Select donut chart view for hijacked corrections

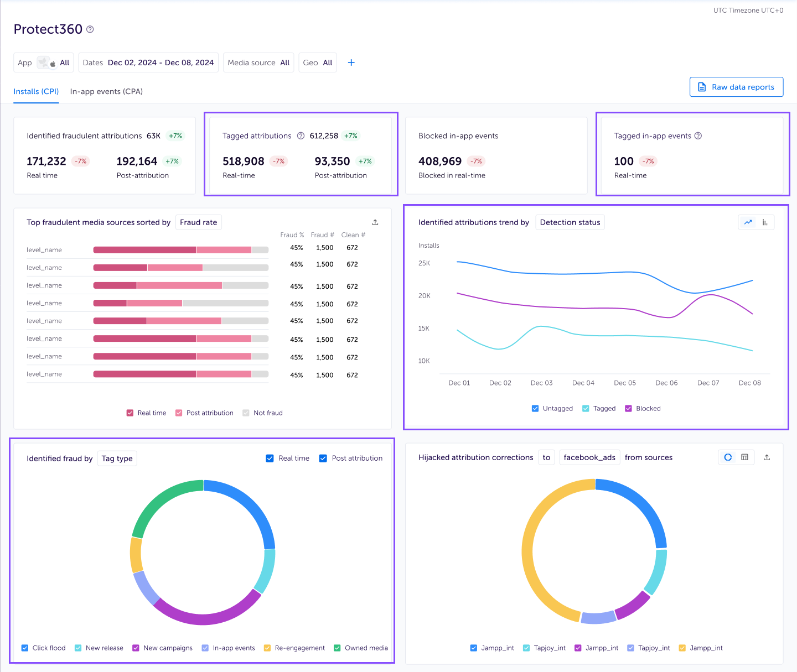point(728,457)
